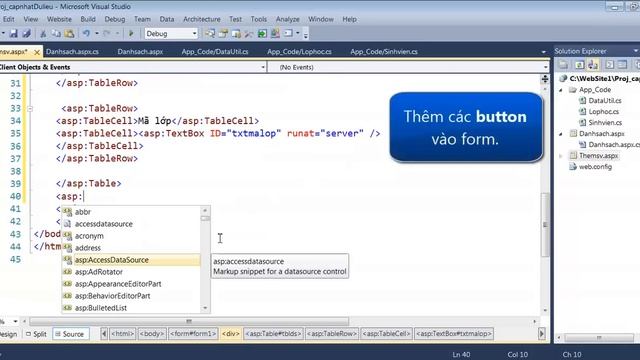Screen dimensions: 640x360
Task: Click the green arrow window toolbar icon
Action: pyautogui.click(x=262, y=33)
